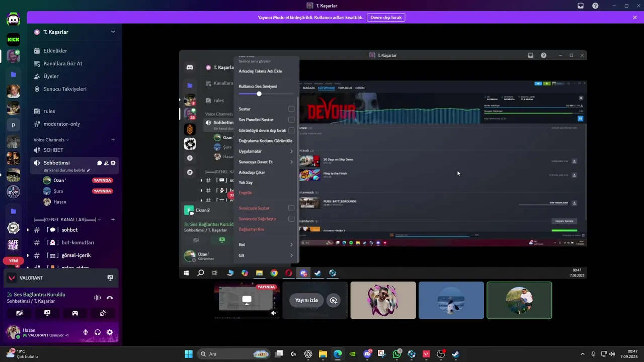Viewport: 644px width, 362px height.
Task: Open noise suppression waveform icon
Action: point(97,298)
